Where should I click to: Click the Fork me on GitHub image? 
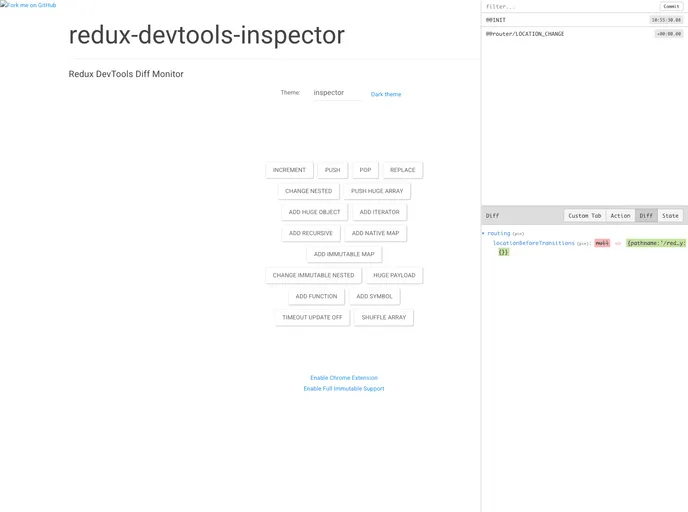pos(28,5)
